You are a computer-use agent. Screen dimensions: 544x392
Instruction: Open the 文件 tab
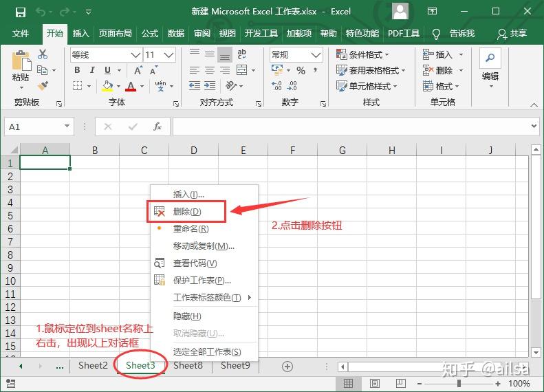click(x=21, y=34)
